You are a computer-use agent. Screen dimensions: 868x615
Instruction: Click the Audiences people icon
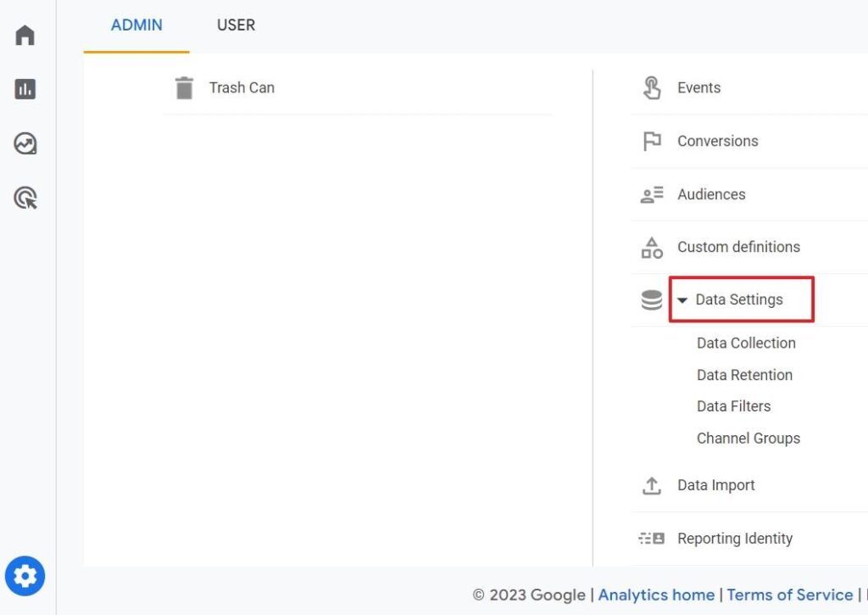(651, 195)
